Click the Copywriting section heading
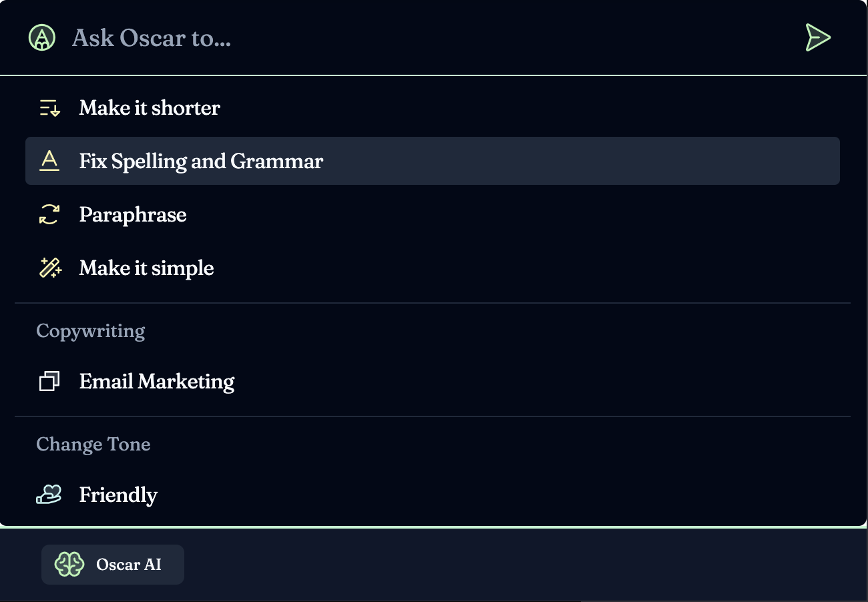 (91, 331)
